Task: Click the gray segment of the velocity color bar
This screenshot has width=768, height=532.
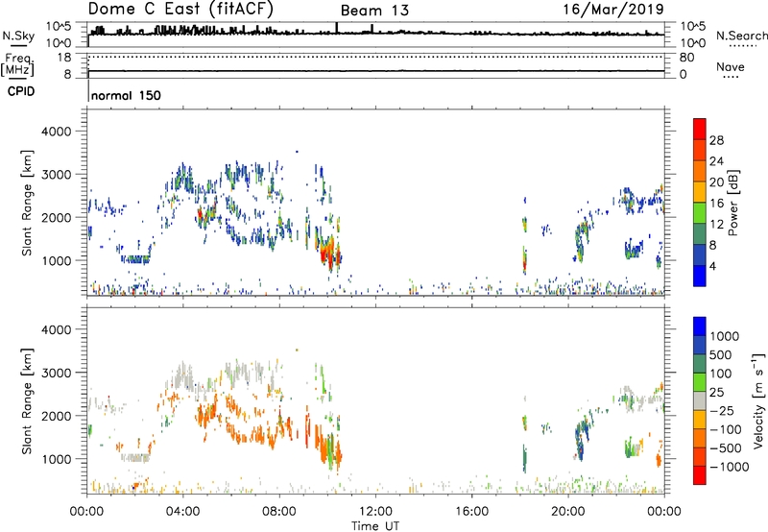Action: point(700,400)
